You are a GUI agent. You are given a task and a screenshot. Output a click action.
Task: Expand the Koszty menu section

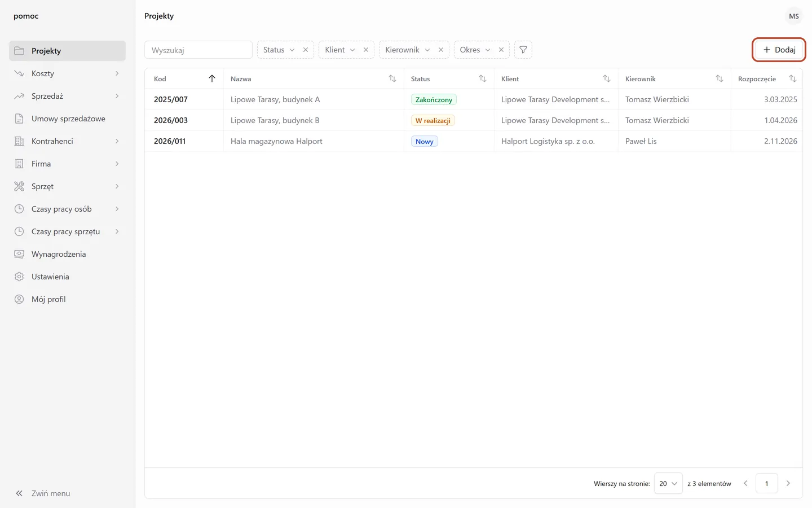(x=67, y=73)
